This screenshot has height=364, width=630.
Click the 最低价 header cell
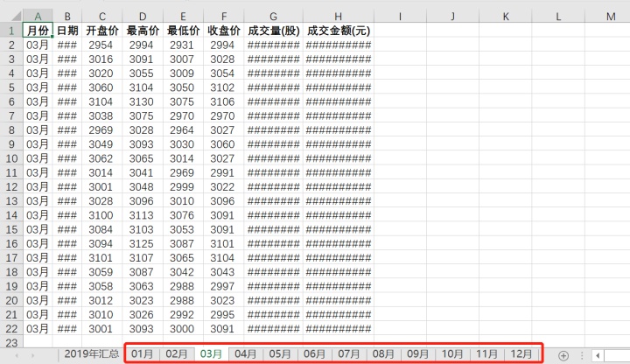point(183,31)
